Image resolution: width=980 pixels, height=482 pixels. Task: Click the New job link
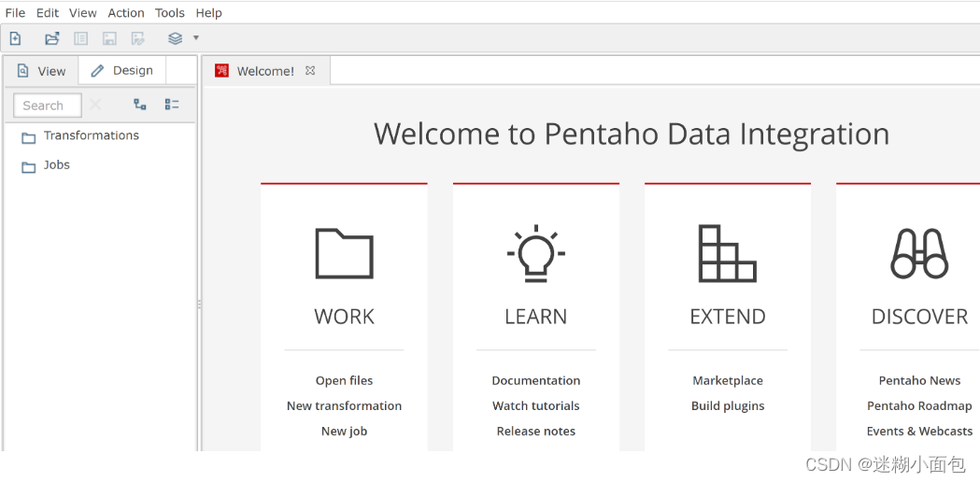coord(345,431)
